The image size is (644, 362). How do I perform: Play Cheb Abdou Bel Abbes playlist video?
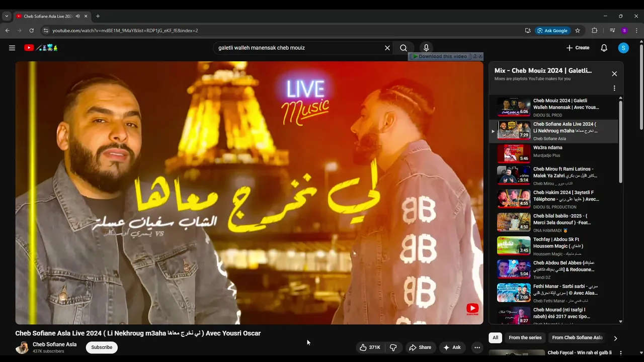(x=553, y=269)
